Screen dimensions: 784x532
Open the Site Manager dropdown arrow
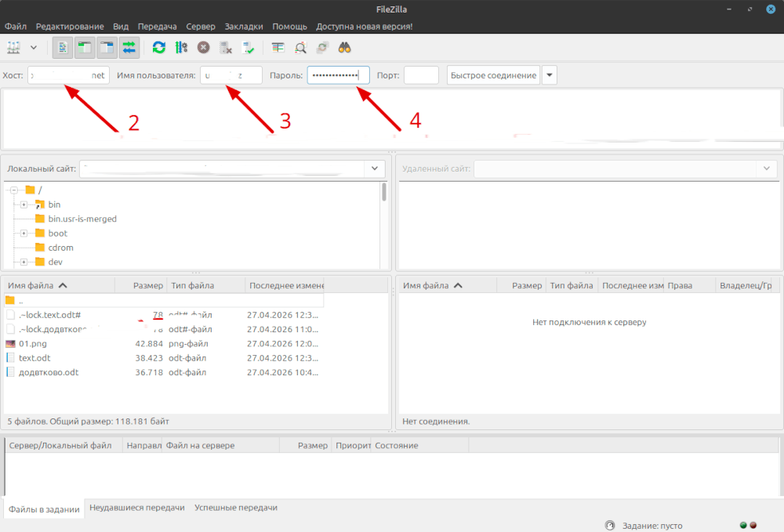coord(34,48)
